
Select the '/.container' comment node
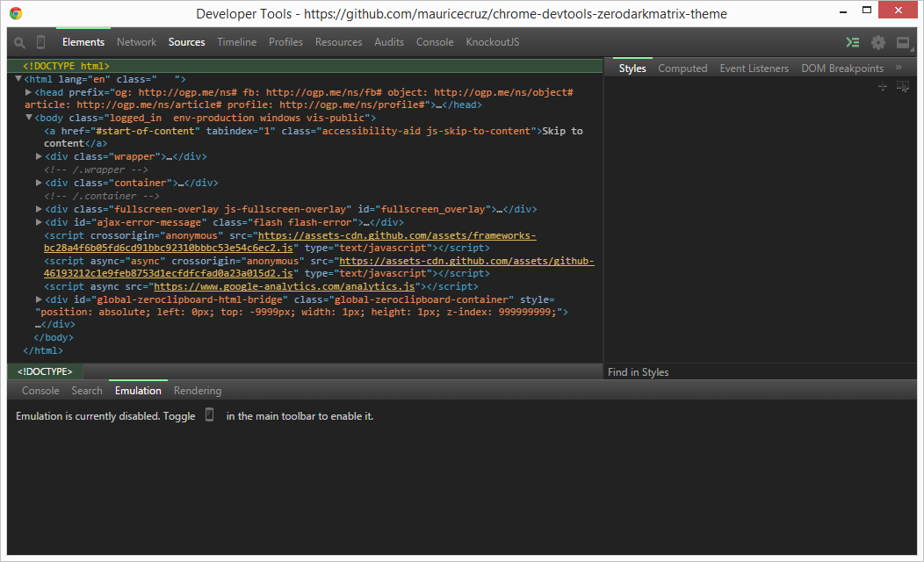coord(102,196)
